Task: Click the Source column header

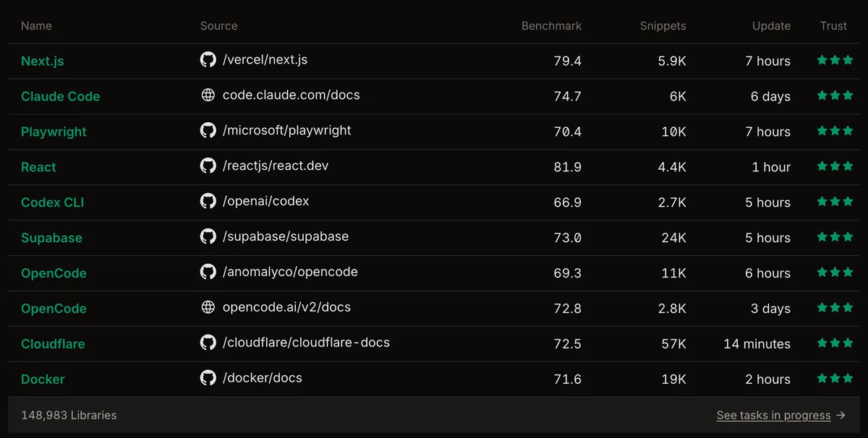Action: coord(219,26)
